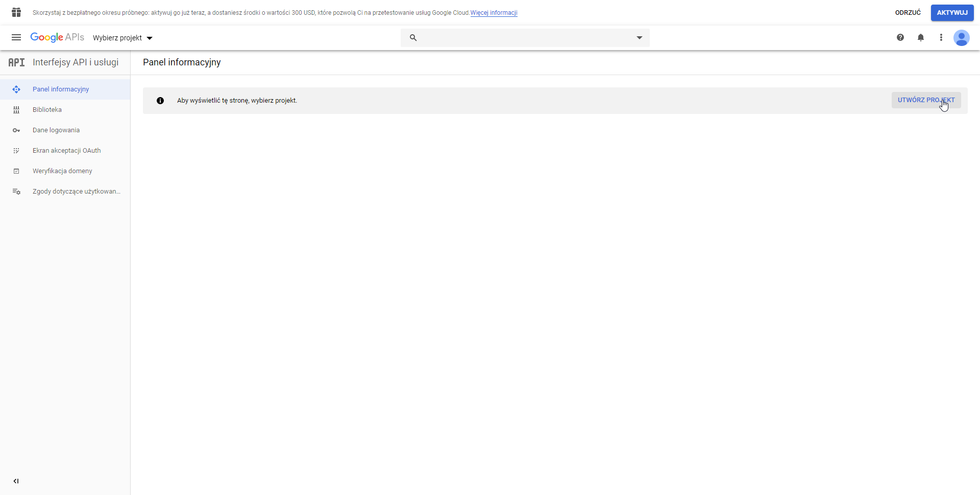Click the Google APIs logo

57,37
